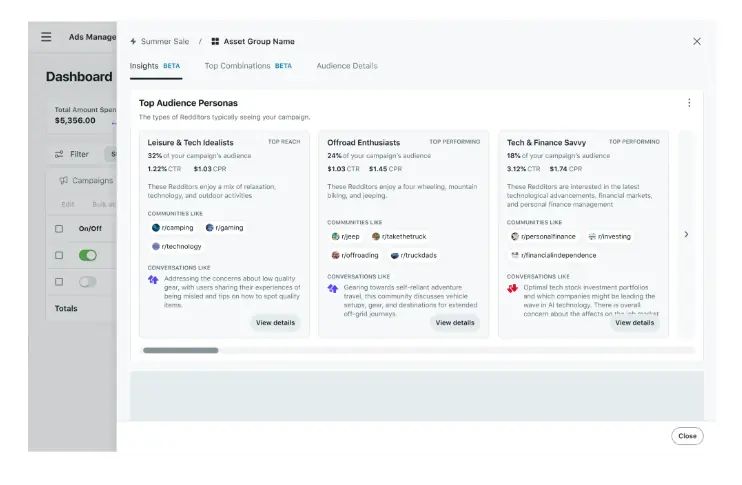
Task: Open the hamburger menu in Ads Manager
Action: pyautogui.click(x=46, y=37)
